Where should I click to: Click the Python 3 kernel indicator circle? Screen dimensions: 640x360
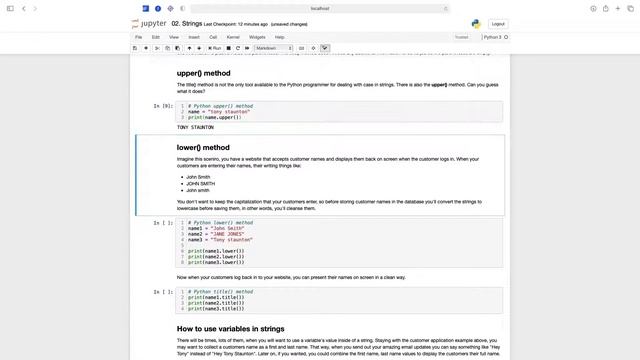(506, 37)
